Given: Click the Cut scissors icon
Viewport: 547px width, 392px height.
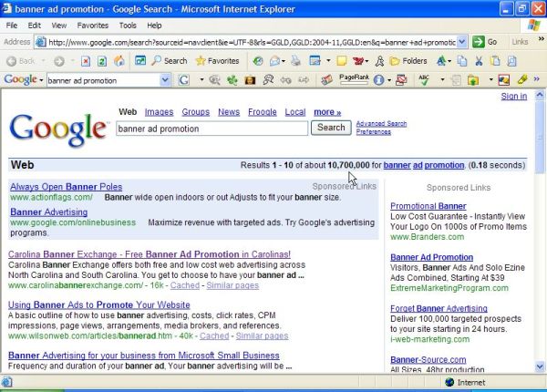Looking at the screenshot, I should (x=479, y=61).
